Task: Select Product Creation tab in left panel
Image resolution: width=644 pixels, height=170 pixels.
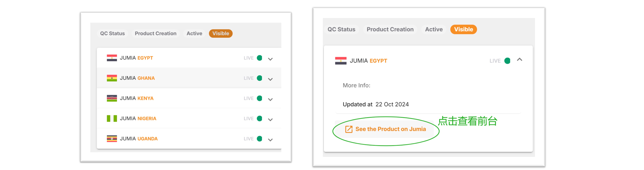Action: point(155,34)
